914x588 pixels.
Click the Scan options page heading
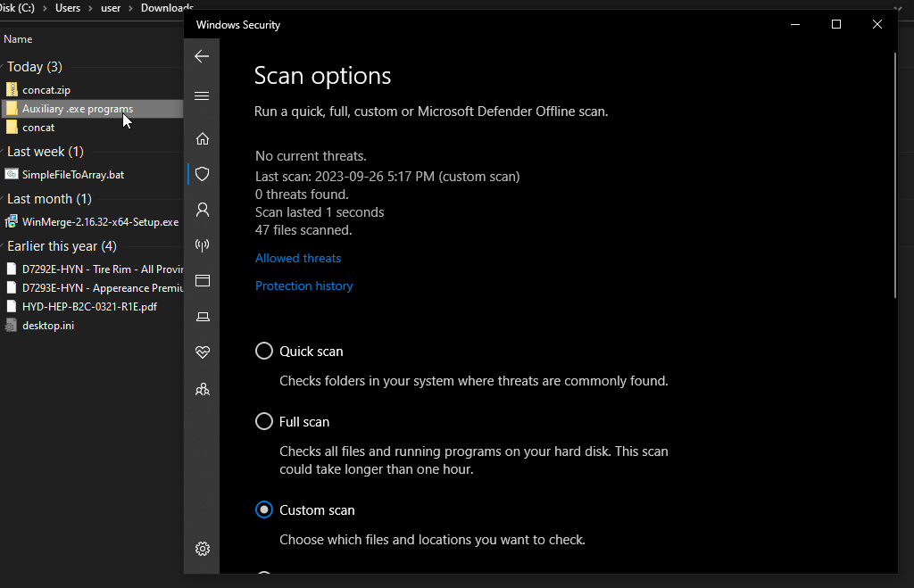(x=322, y=76)
